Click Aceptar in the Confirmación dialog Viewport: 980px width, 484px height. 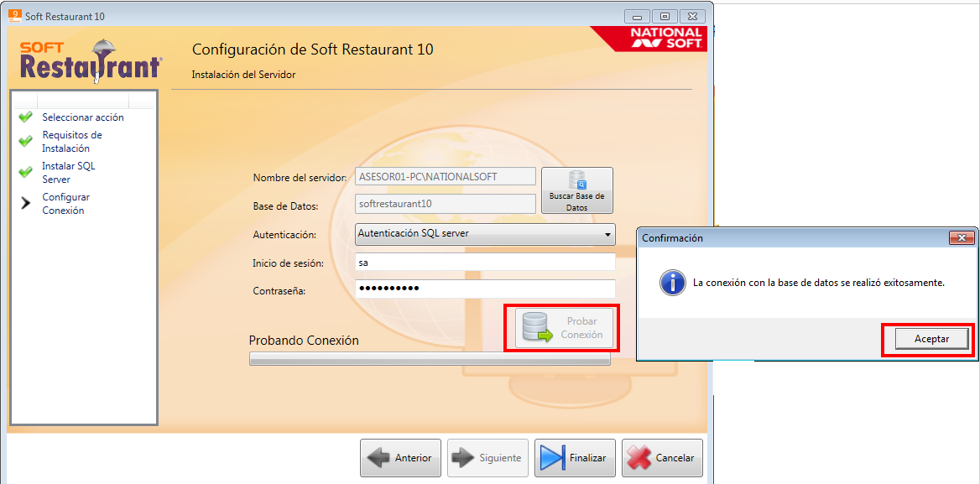coord(931,339)
